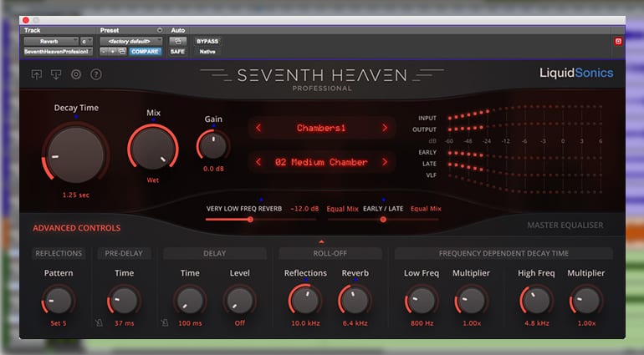Image resolution: width=644 pixels, height=355 pixels.
Task: Click the Mix knob
Action: click(x=153, y=147)
